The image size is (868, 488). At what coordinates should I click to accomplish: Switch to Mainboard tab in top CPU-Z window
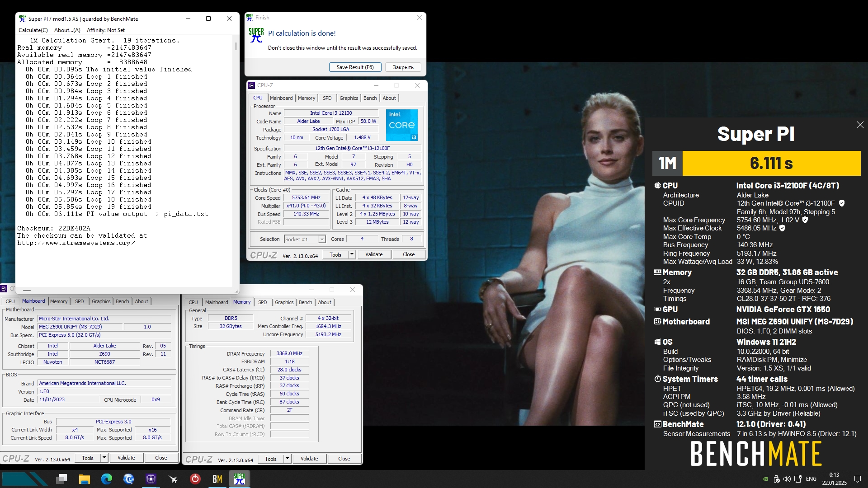point(281,98)
